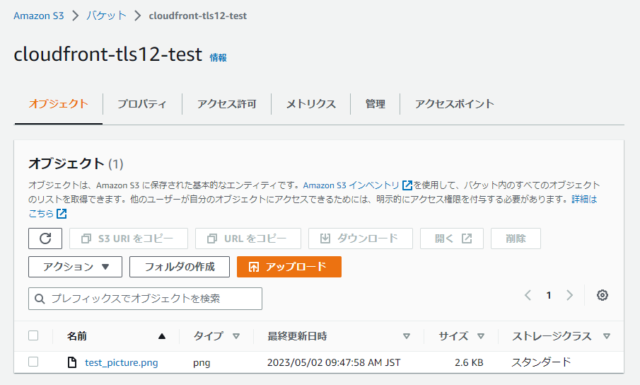This screenshot has width=640, height=385.
Task: Click the orange アップロード button
Action: [289, 267]
